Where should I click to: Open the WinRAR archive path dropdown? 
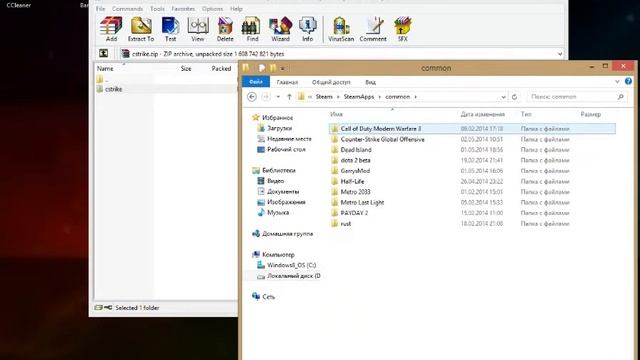click(x=560, y=54)
